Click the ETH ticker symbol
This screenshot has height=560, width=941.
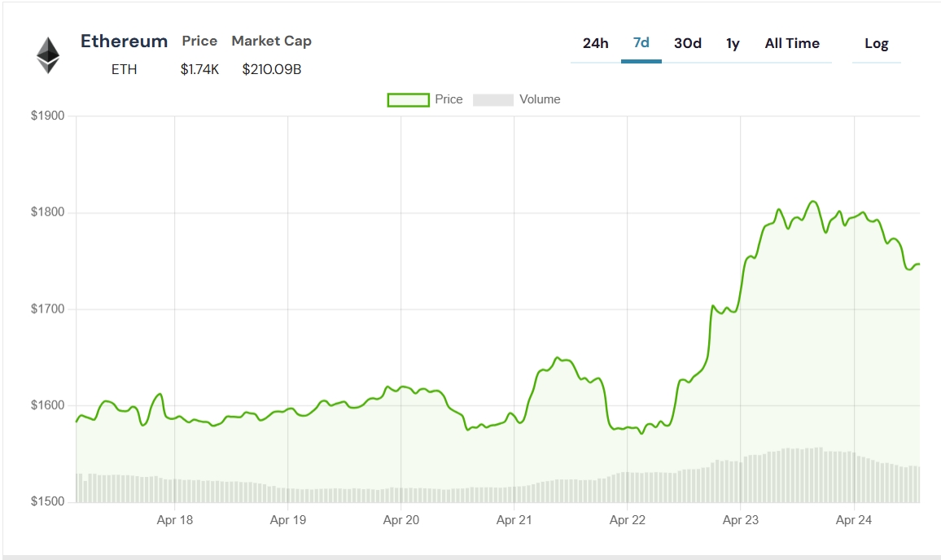click(x=125, y=70)
